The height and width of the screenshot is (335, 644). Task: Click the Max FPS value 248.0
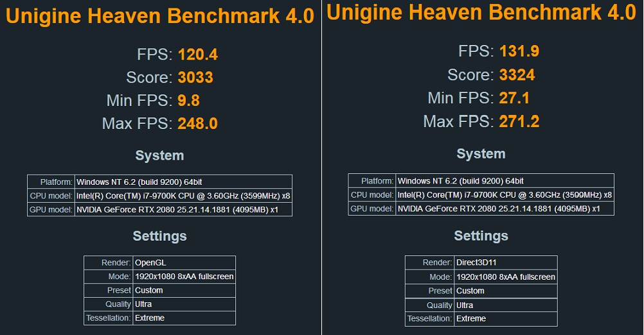pos(198,123)
